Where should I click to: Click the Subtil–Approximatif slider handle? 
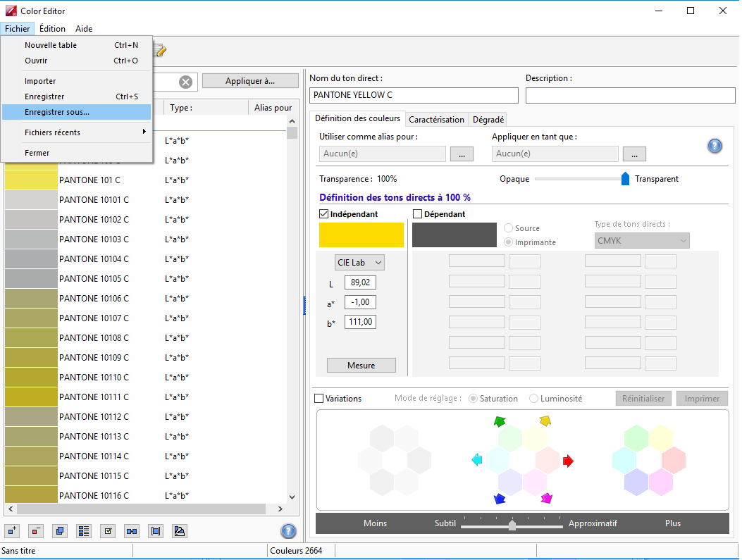tap(512, 525)
